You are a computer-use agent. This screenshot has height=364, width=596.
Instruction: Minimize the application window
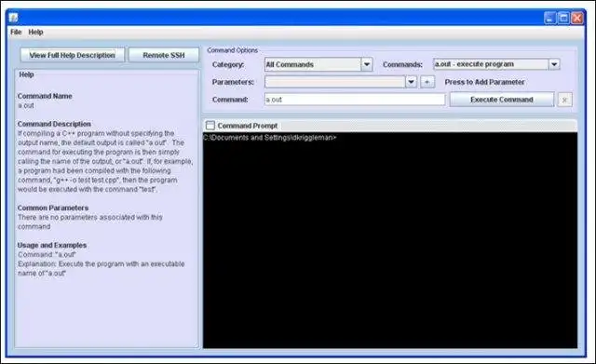tap(550, 18)
